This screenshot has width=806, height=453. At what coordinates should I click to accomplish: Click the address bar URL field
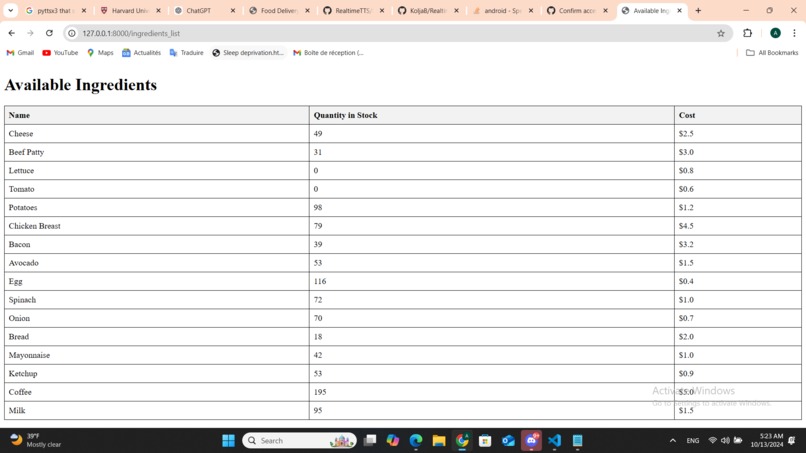pyautogui.click(x=396, y=33)
